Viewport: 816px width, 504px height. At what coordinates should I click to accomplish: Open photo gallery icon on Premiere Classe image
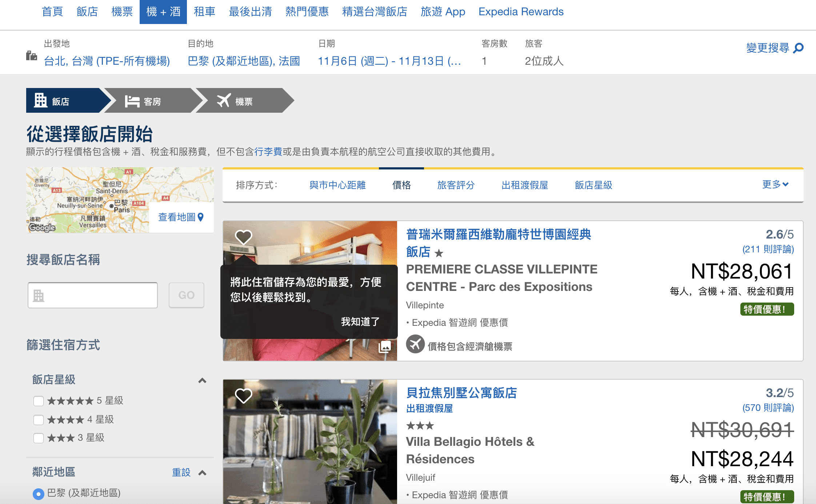(x=385, y=347)
